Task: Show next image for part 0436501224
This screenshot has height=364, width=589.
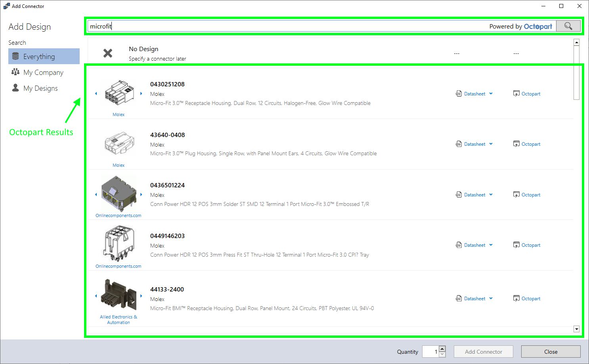Action: coord(141,194)
